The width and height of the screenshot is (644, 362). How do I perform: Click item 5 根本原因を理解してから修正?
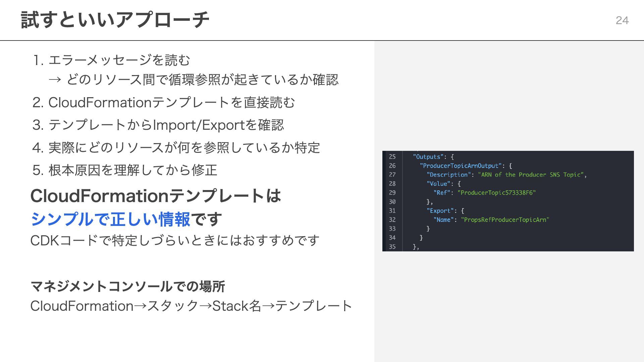pos(133,170)
